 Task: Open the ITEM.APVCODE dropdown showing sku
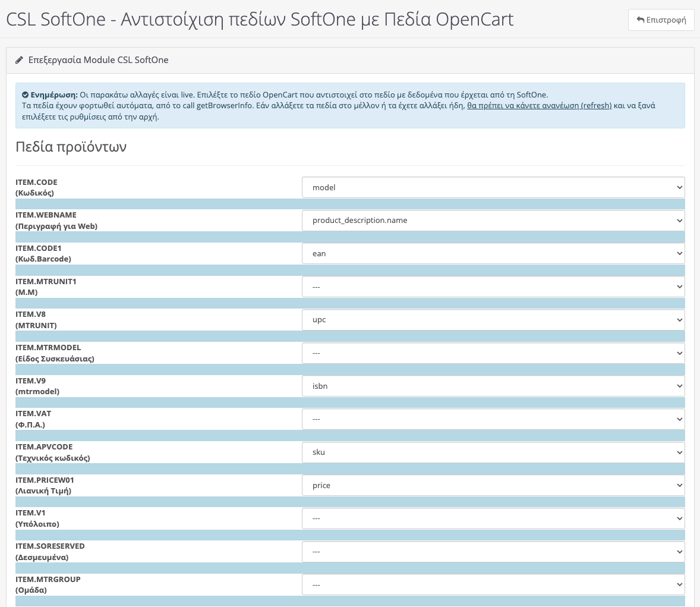click(x=493, y=452)
